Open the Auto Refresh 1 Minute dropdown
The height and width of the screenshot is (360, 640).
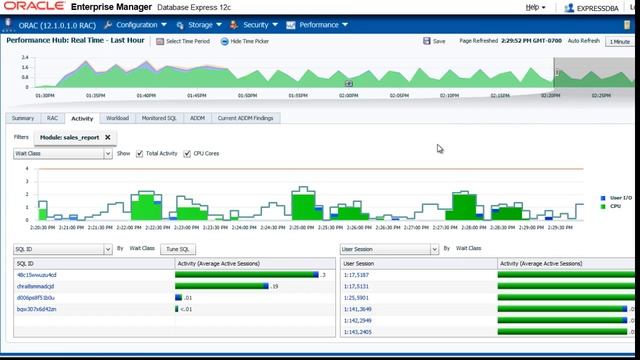click(x=620, y=41)
